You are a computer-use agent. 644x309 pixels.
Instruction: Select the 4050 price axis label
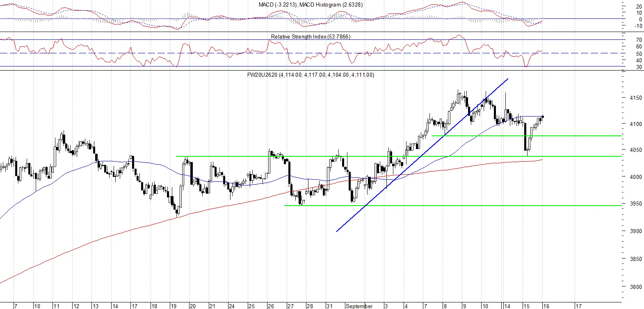coord(636,150)
